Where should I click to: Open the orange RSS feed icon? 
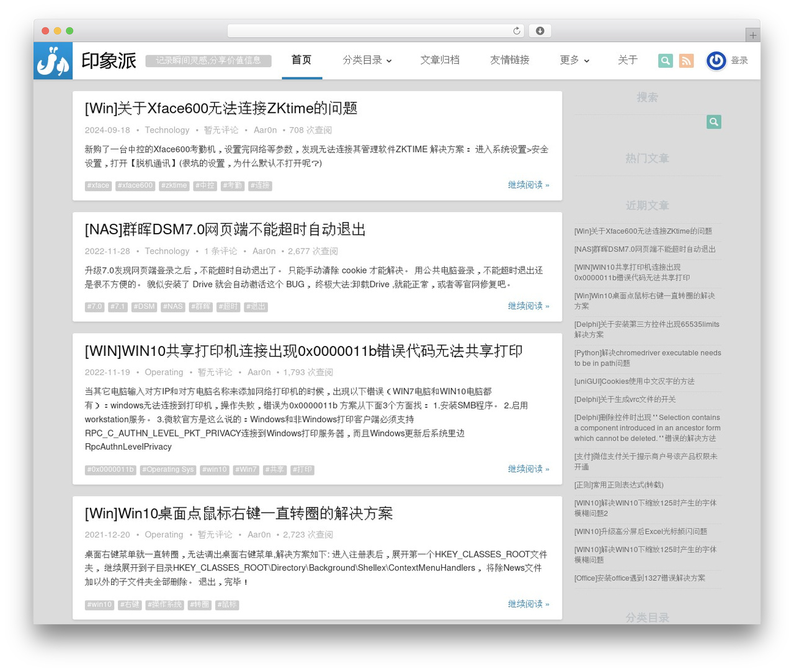pos(686,61)
